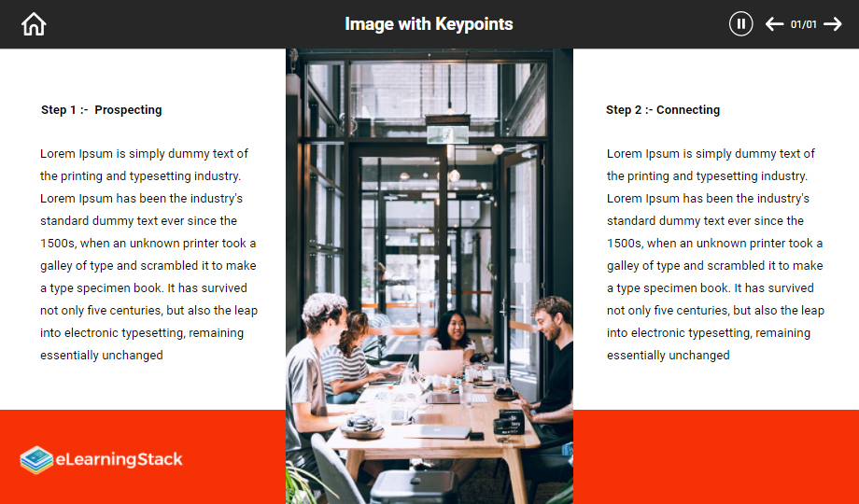
Task: Click the red footer band at right
Action: (716, 457)
